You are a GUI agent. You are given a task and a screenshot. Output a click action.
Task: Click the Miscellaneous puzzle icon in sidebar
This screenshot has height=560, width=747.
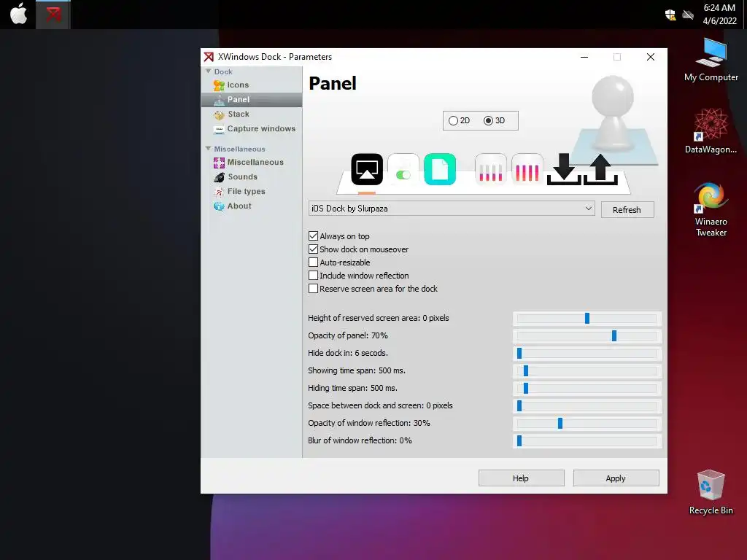pos(219,163)
